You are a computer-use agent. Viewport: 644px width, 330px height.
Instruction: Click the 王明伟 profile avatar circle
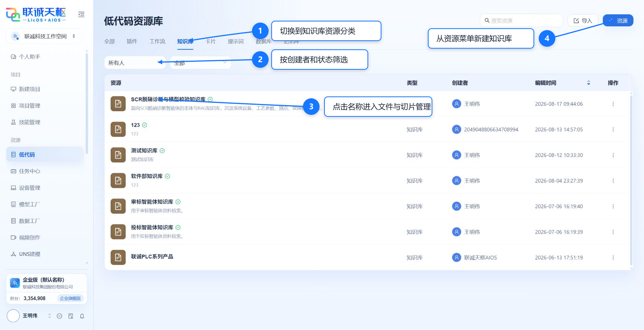click(13, 316)
